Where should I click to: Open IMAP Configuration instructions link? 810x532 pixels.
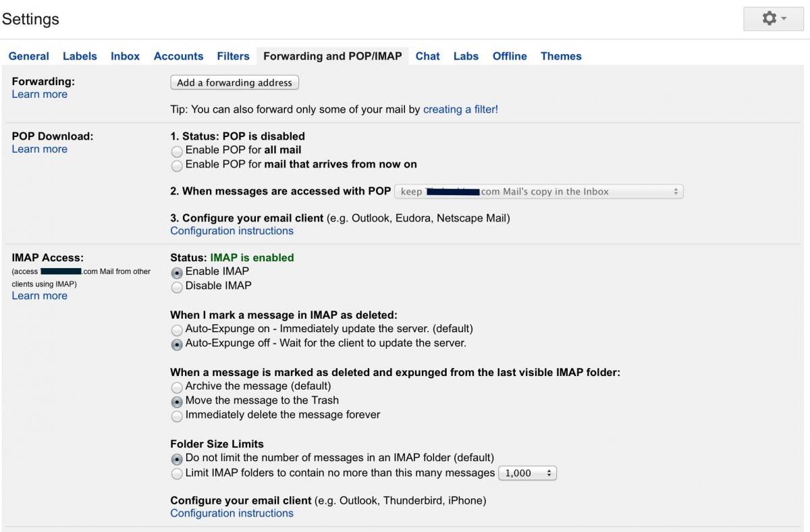pyautogui.click(x=232, y=513)
